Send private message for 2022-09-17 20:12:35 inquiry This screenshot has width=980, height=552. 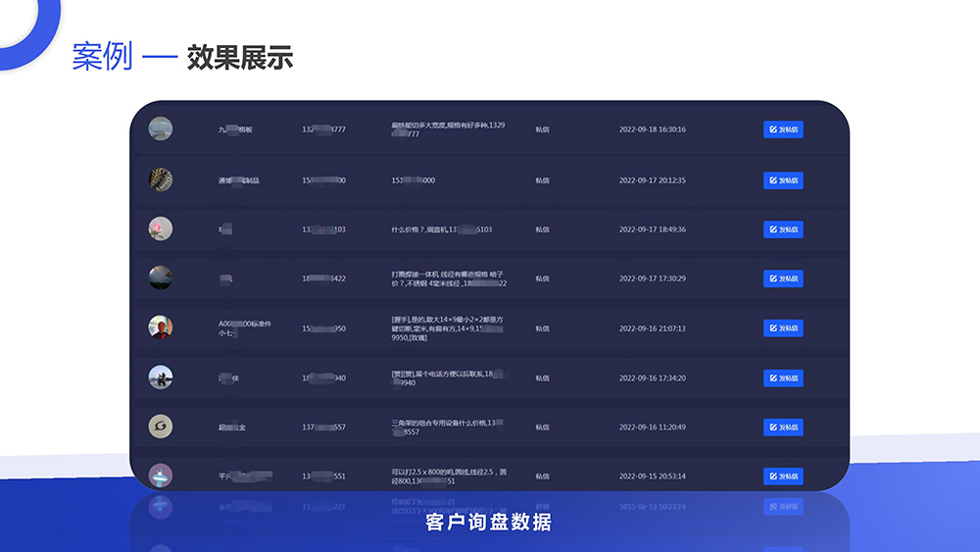783,180
